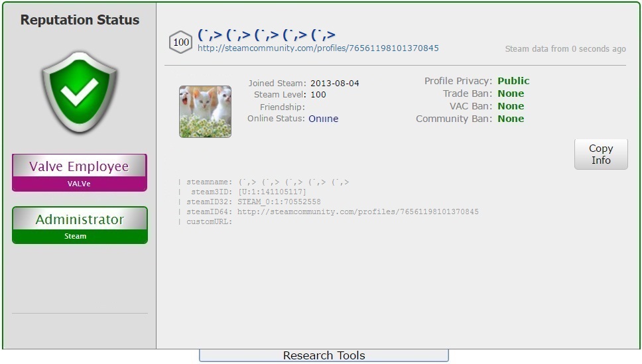The width and height of the screenshot is (642, 364).
Task: Click the Administrator Steam tag
Action: point(80,225)
